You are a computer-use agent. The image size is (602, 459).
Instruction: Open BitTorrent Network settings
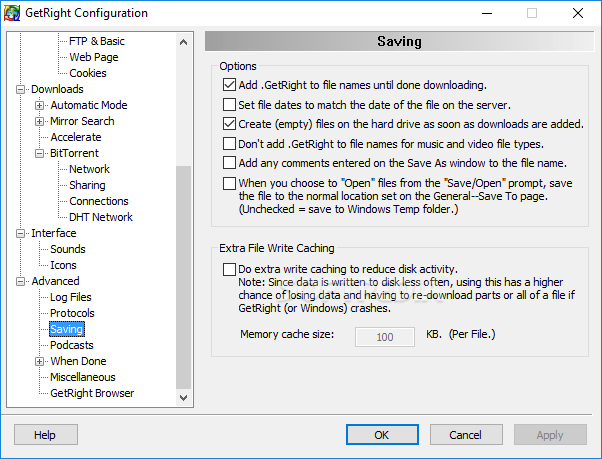(89, 169)
